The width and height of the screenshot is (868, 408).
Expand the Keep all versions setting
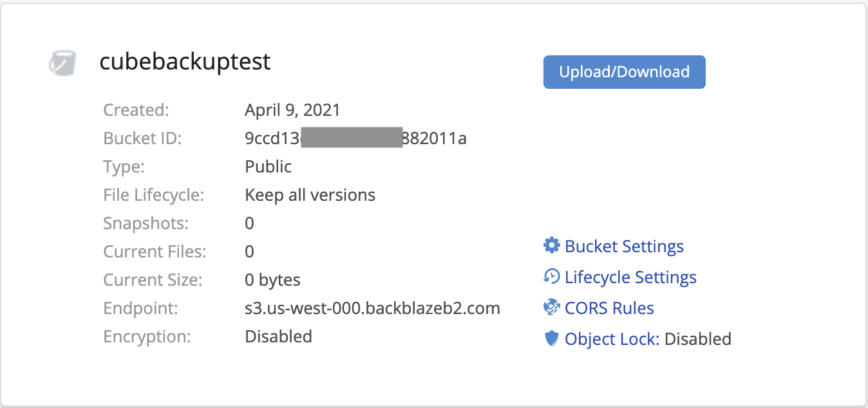tap(310, 194)
